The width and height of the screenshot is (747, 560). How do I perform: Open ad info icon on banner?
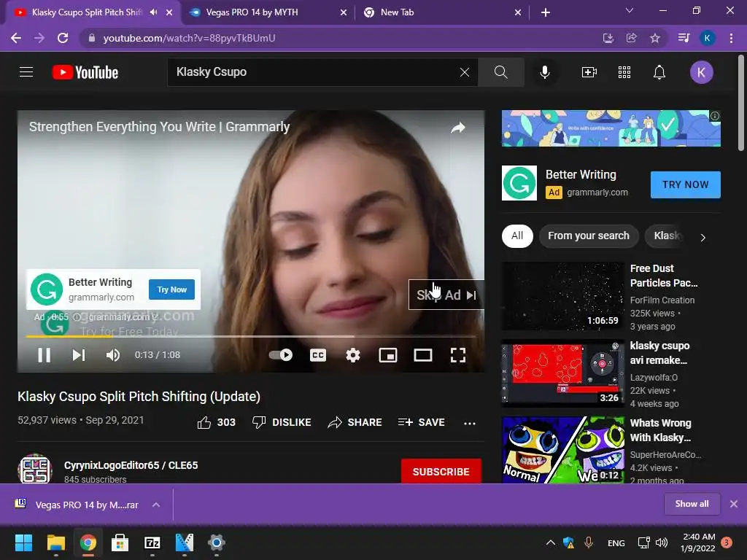click(x=715, y=116)
